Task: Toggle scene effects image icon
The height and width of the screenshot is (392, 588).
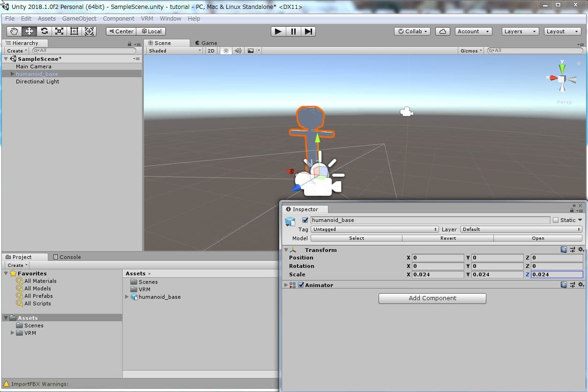Action: point(251,51)
